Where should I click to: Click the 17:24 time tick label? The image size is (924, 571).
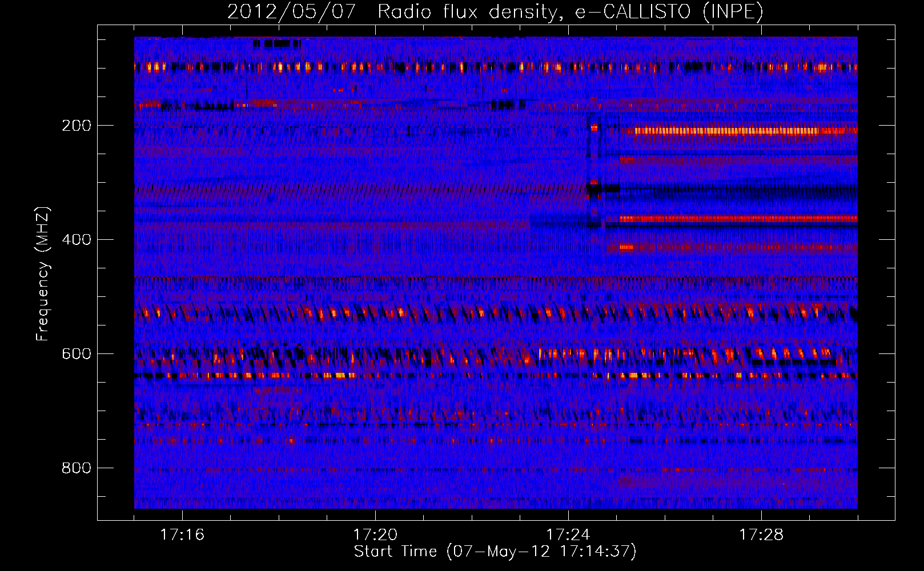[x=568, y=534]
